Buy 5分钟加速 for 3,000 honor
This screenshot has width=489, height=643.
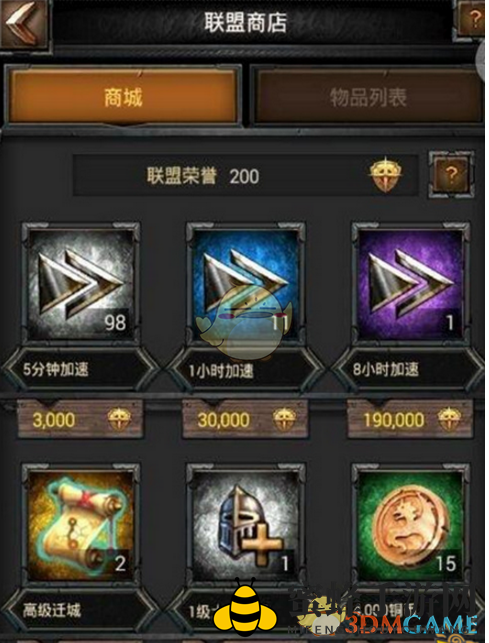[80, 420]
